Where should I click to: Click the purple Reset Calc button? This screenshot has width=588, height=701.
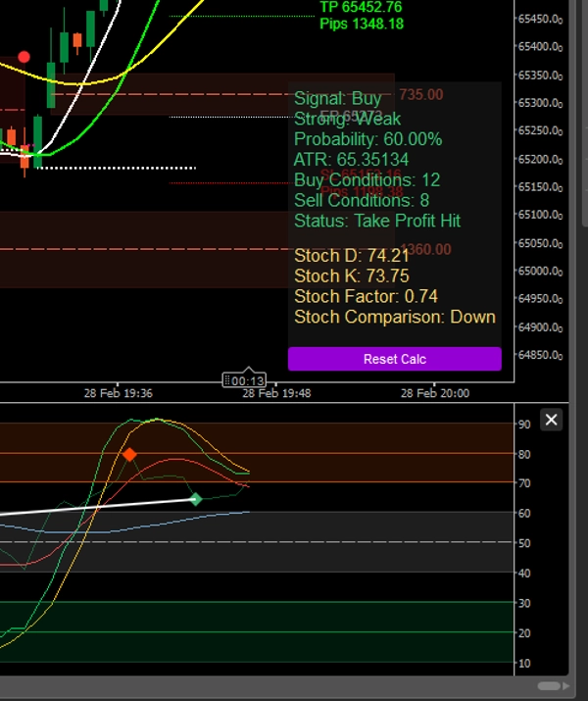click(x=394, y=359)
